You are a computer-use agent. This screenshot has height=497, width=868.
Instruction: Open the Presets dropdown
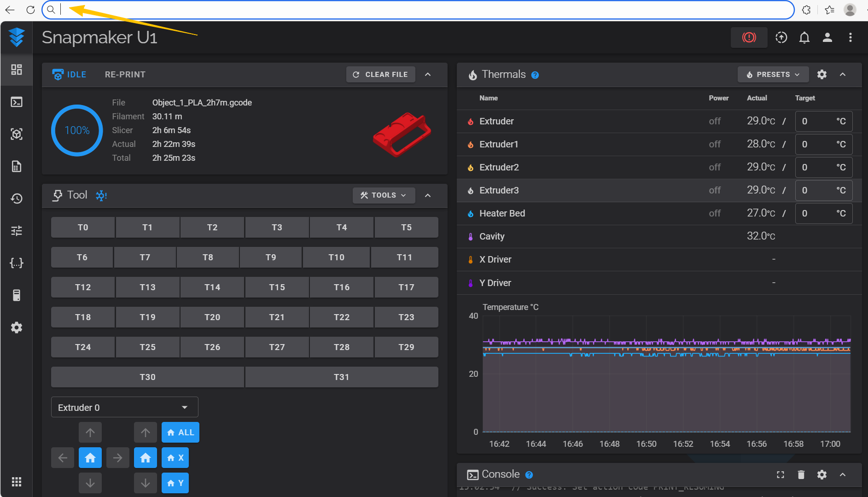773,75
